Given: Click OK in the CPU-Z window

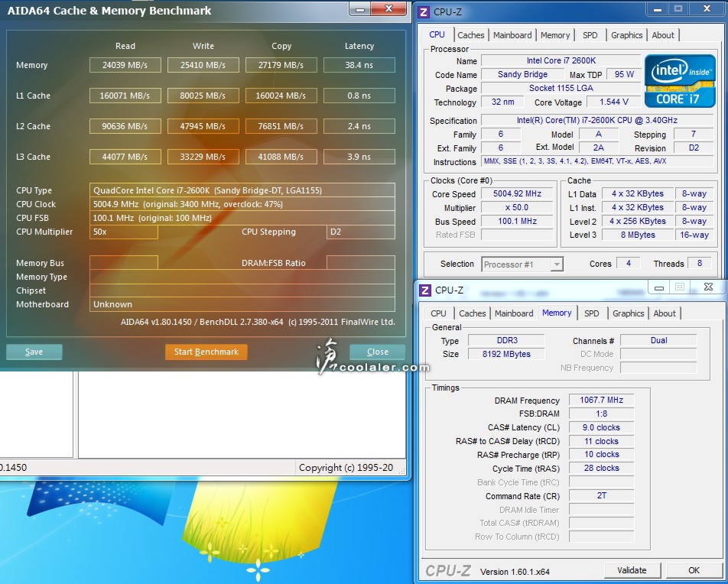Looking at the screenshot, I should coord(694,570).
